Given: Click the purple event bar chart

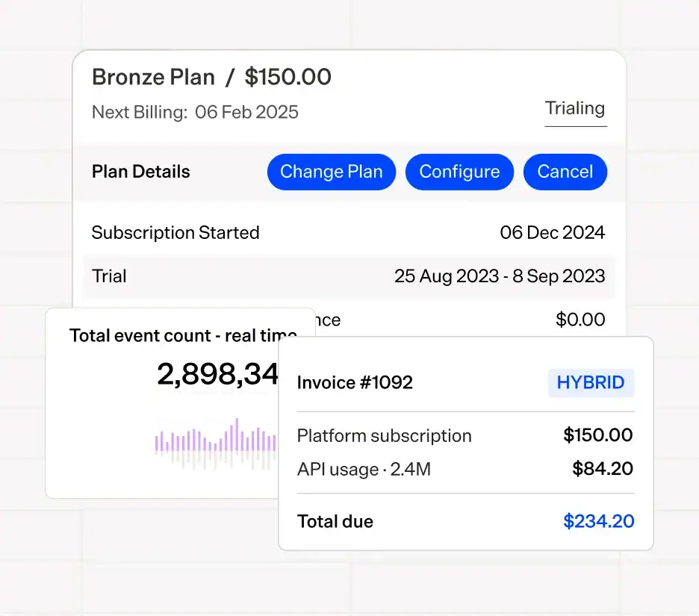Looking at the screenshot, I should point(216,444).
